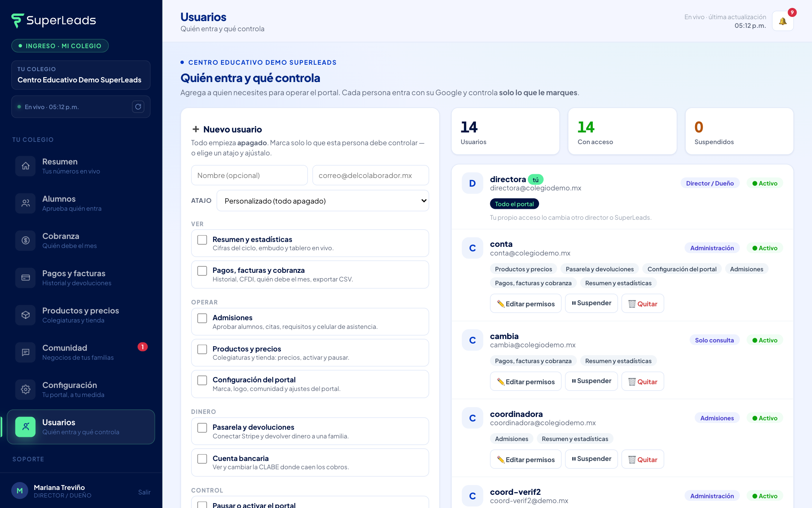Open Pagos y facturas section
This screenshot has width=812, height=508.
coord(81,278)
